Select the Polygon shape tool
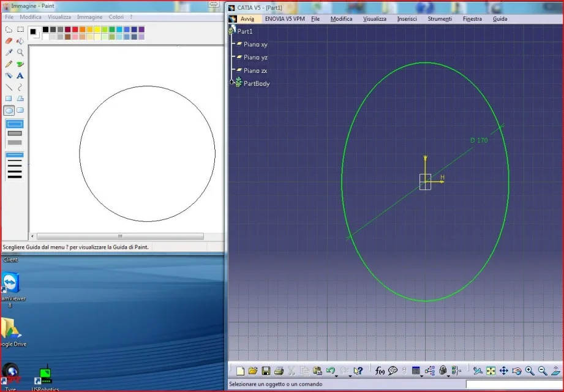The width and height of the screenshot is (564, 392). point(20,99)
